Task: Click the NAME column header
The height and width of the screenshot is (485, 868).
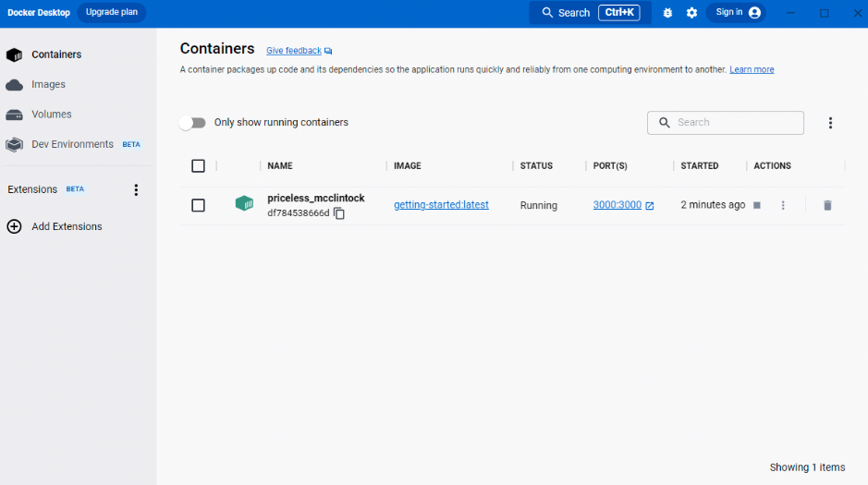Action: (x=280, y=166)
